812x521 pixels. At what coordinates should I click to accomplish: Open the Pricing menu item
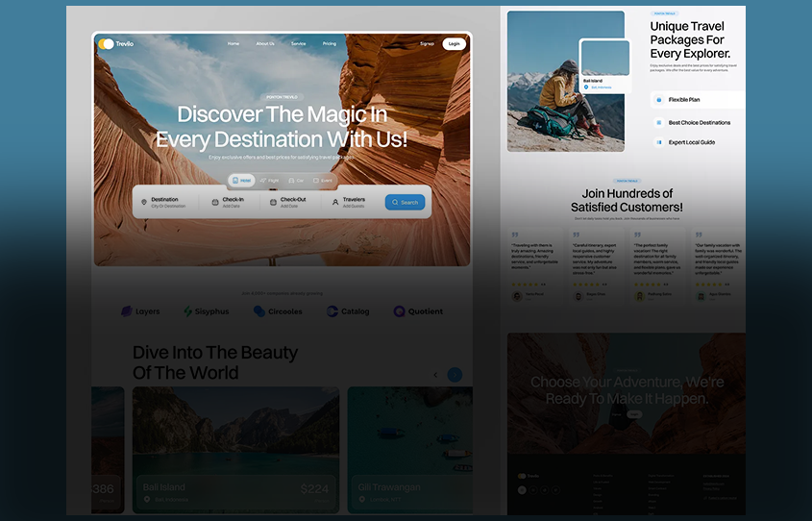coord(330,44)
